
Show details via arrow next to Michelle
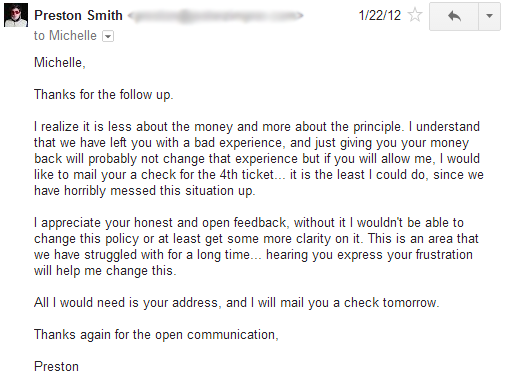coord(108,36)
